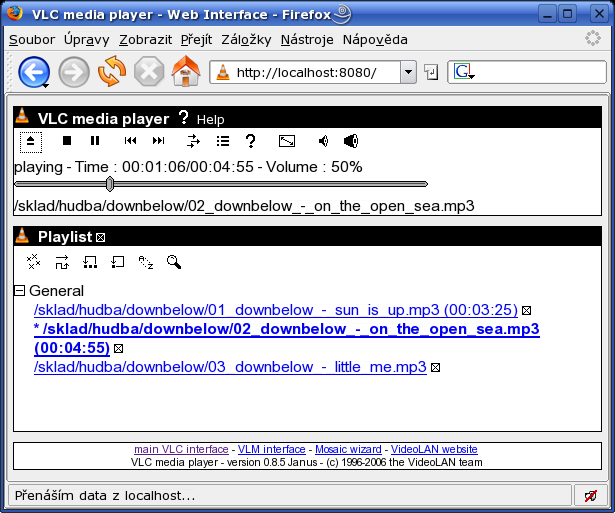Open the Přejít menu
This screenshot has width=615, height=513.
pos(197,40)
